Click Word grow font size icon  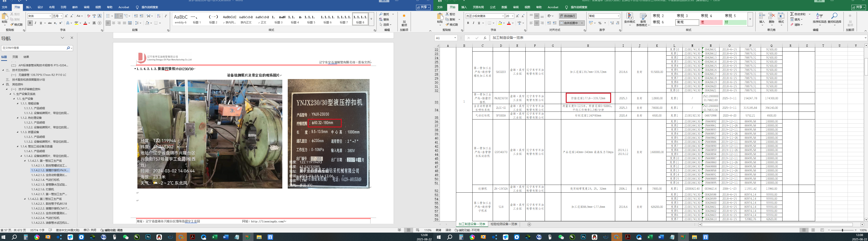(66, 16)
